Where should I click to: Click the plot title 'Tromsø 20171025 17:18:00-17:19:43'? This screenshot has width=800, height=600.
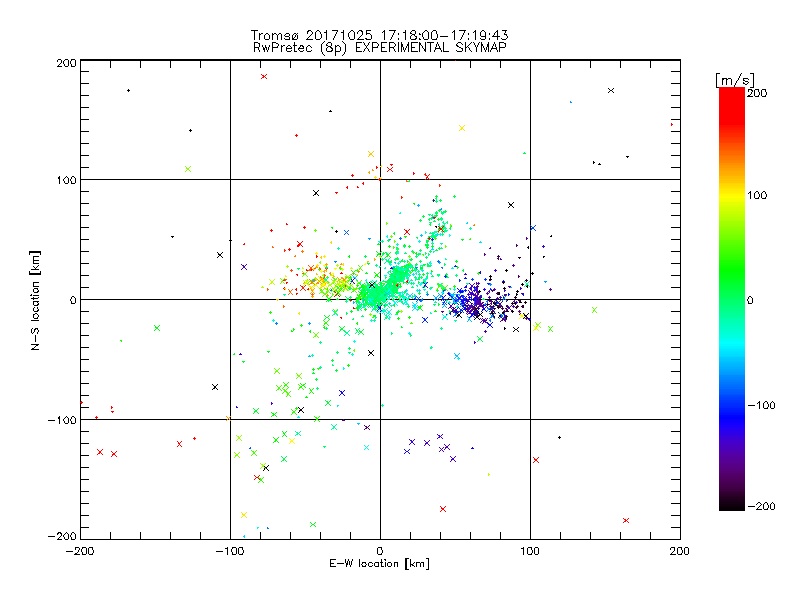click(379, 35)
